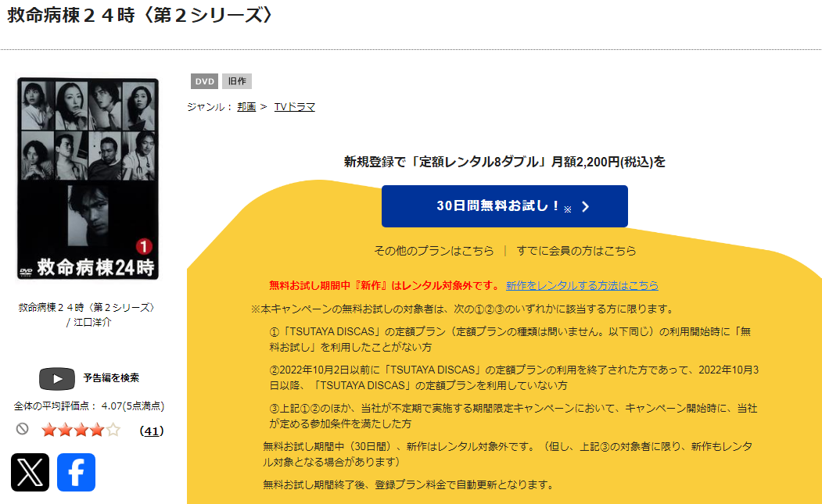Click the 全体の平均評価点 4.07 text

click(x=89, y=406)
